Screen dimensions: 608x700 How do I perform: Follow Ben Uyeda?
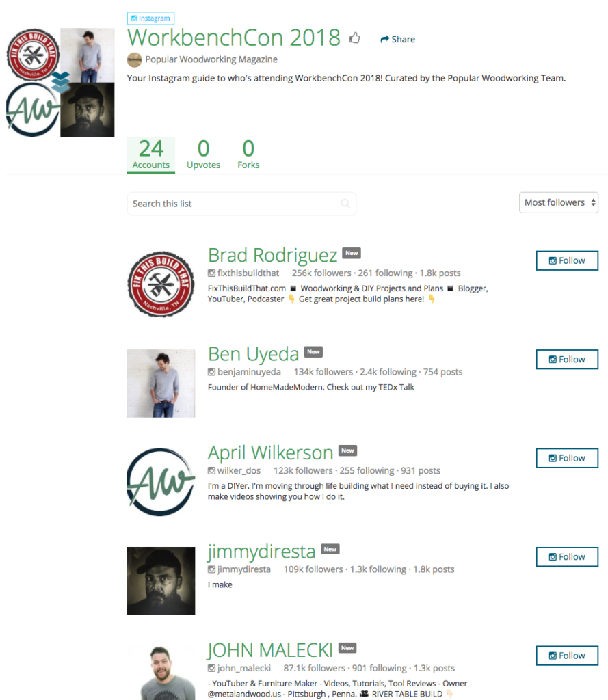pyautogui.click(x=567, y=360)
